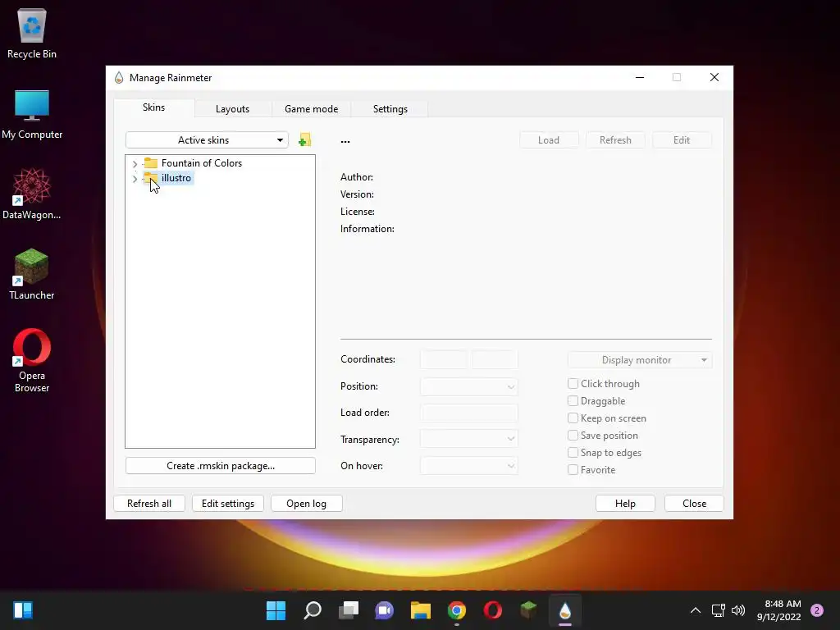Toggle the Click through checkbox
840x630 pixels.
pyautogui.click(x=573, y=384)
